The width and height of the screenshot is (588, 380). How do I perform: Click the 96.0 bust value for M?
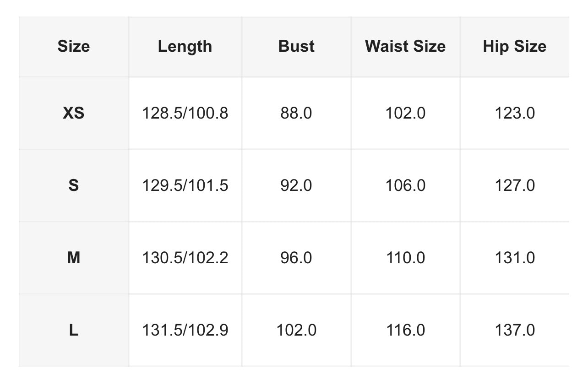(296, 258)
